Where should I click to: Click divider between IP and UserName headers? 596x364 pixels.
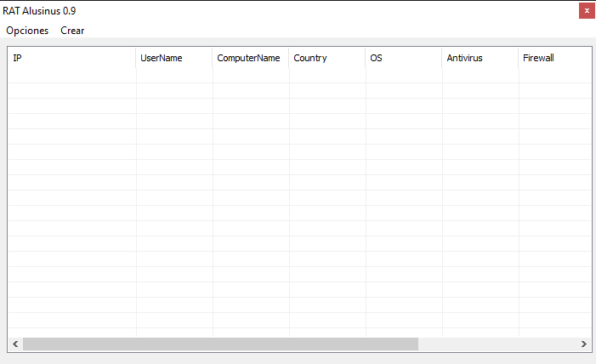coord(136,58)
